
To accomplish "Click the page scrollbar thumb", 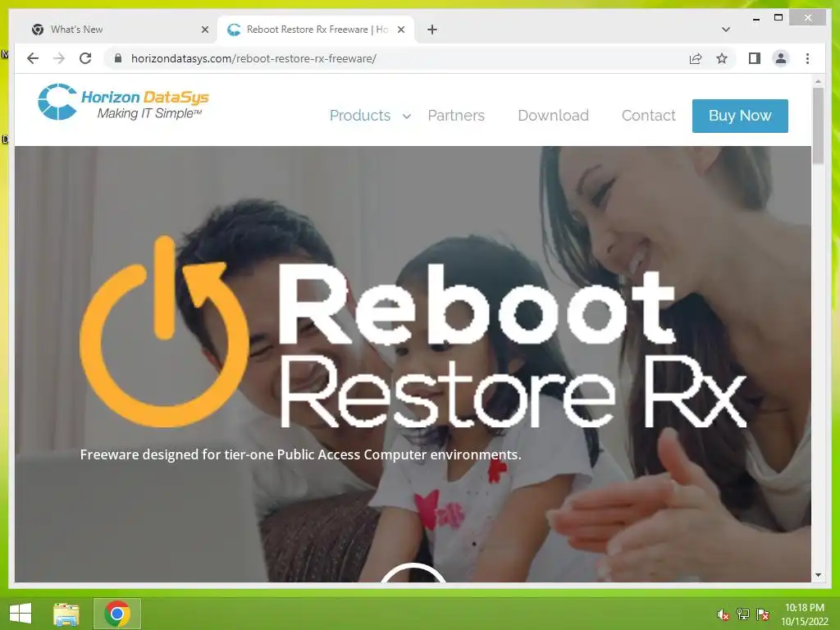I will (818, 126).
